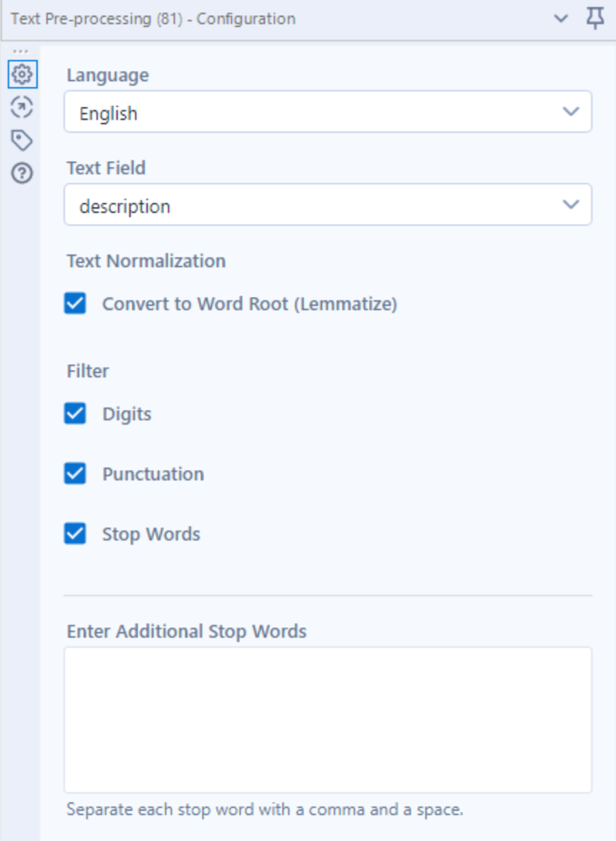Open the title bar chevron menu
The height and width of the screenshot is (841, 616).
point(561,19)
